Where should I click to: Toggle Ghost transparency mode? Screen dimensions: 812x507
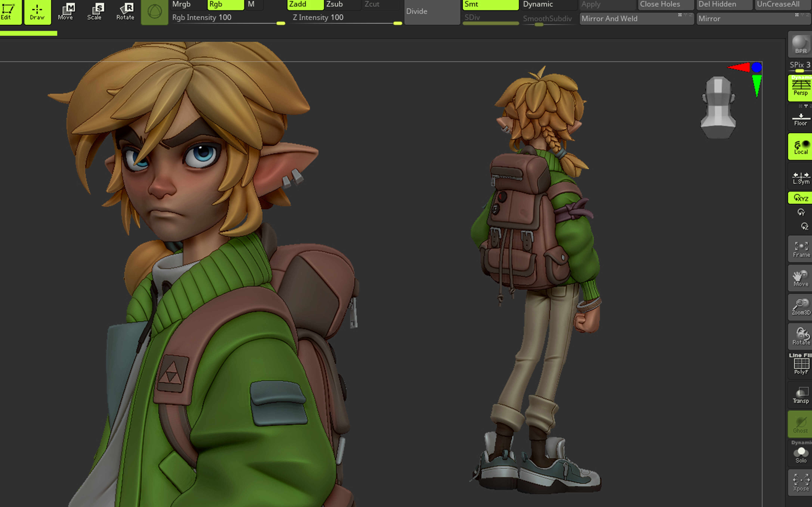[800, 424]
